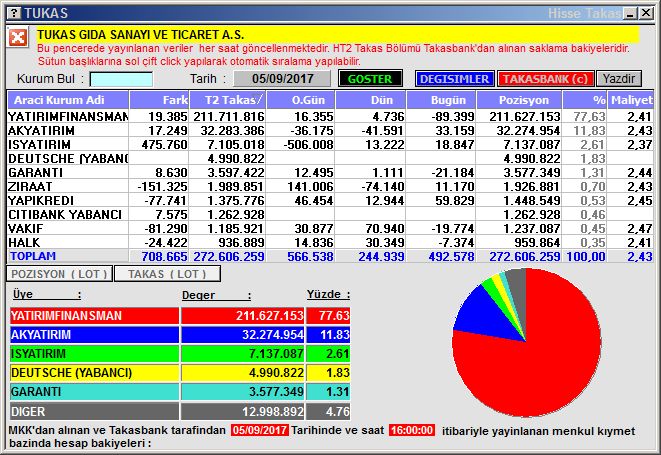Click the Kurum Bul search input field
This screenshot has width=661, height=455.
tap(121, 79)
